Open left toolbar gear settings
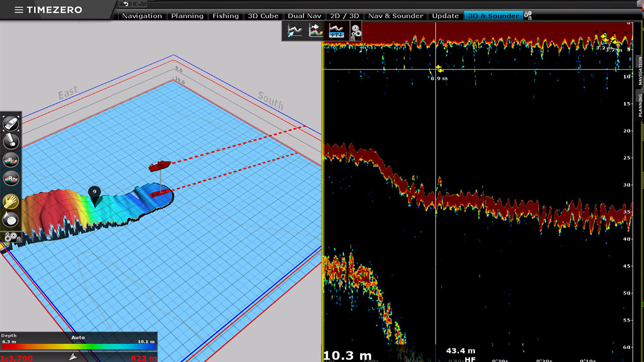Screen dimensions: 644x362 11,237
